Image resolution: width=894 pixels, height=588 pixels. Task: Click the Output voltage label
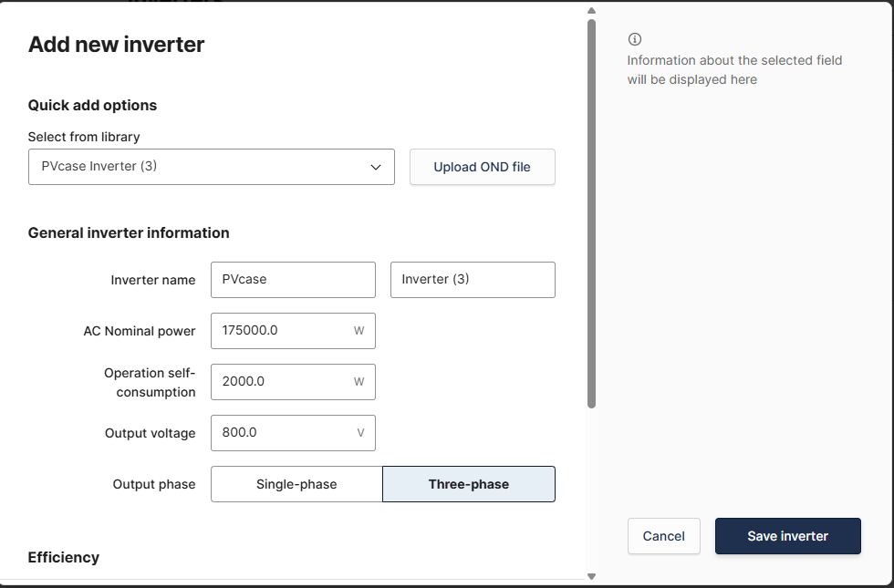tap(150, 433)
